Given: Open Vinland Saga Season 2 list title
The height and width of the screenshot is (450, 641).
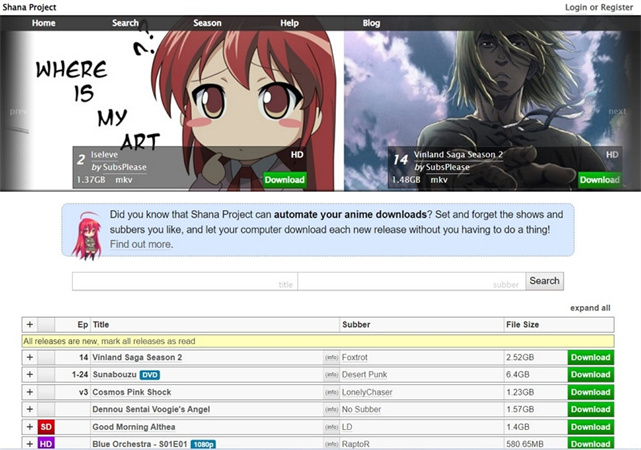Looking at the screenshot, I should click(x=137, y=357).
